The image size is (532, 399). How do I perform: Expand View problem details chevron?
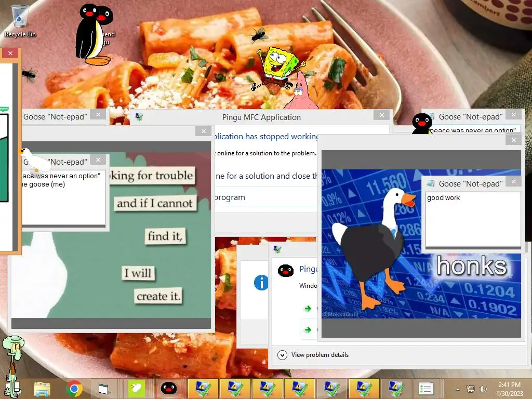pyautogui.click(x=282, y=355)
